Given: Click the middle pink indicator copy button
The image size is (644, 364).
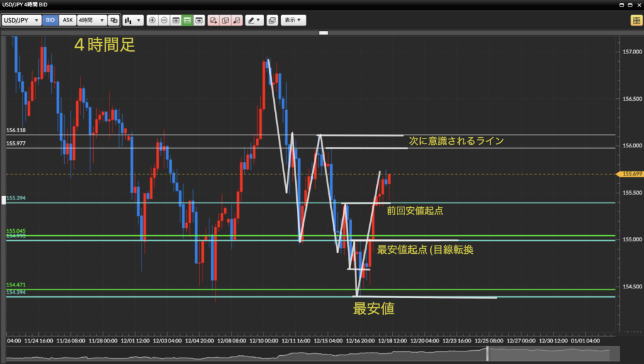Looking at the screenshot, I should point(225,20).
